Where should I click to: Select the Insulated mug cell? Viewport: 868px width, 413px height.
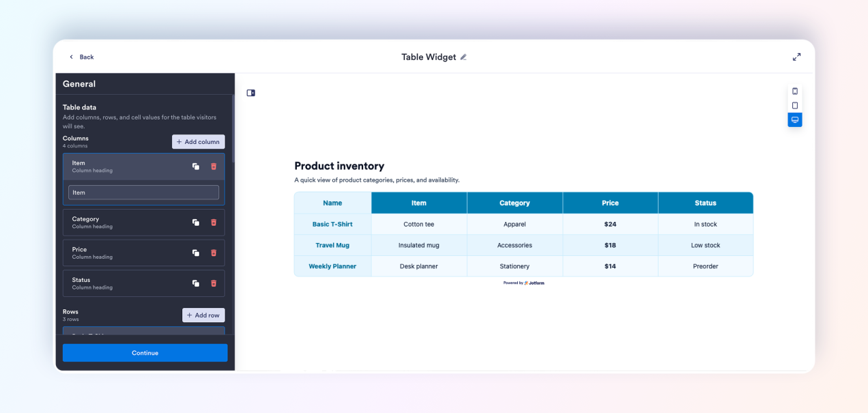tap(419, 245)
